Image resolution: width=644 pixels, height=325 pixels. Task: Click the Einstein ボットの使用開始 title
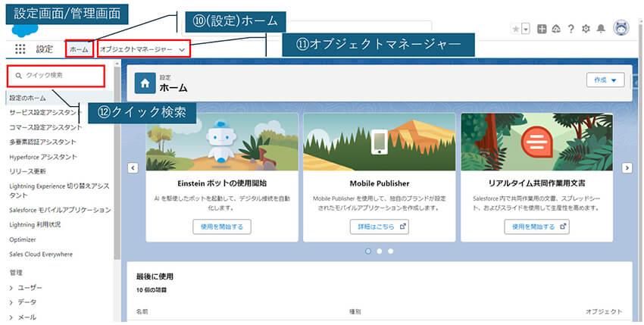pos(222,183)
